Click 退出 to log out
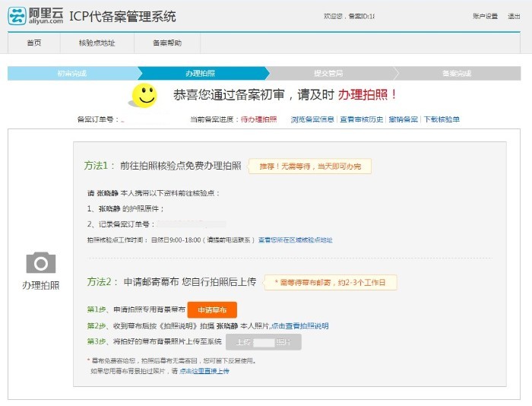 [x=514, y=16]
